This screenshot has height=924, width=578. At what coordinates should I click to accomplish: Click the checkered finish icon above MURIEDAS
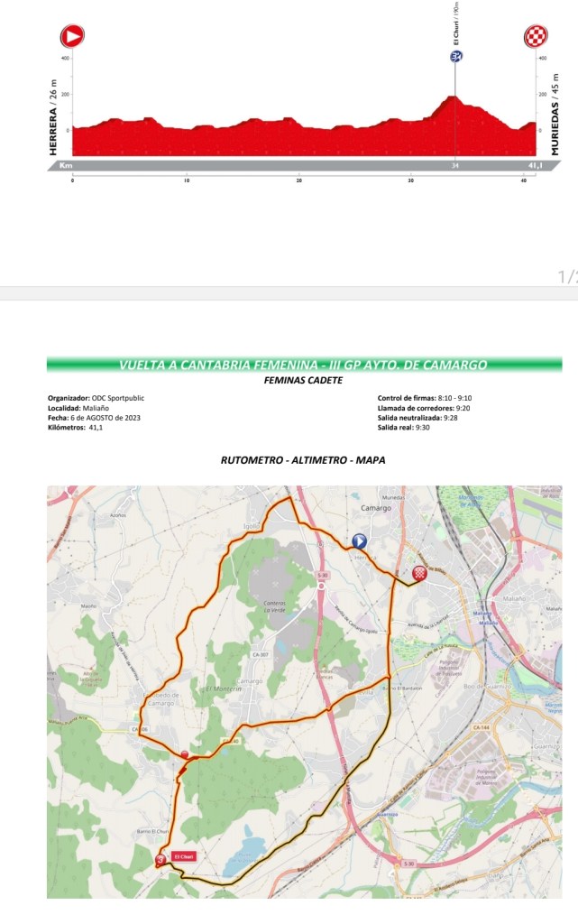tap(537, 36)
